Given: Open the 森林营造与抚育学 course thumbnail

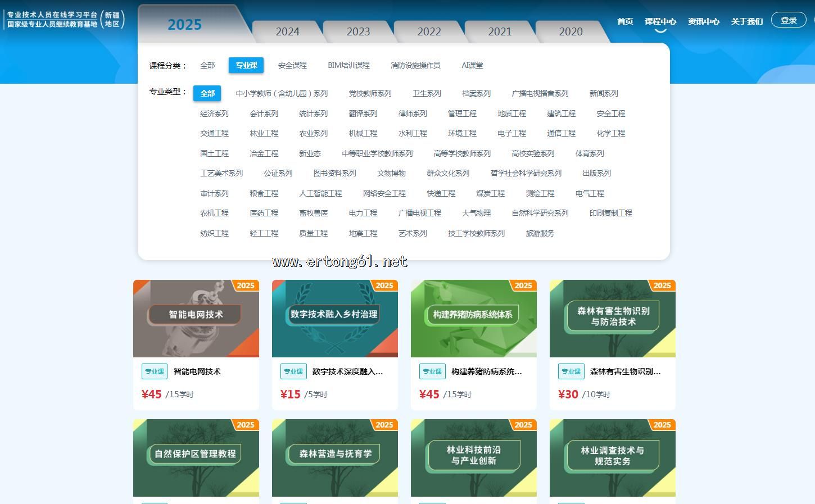Looking at the screenshot, I should tap(334, 457).
